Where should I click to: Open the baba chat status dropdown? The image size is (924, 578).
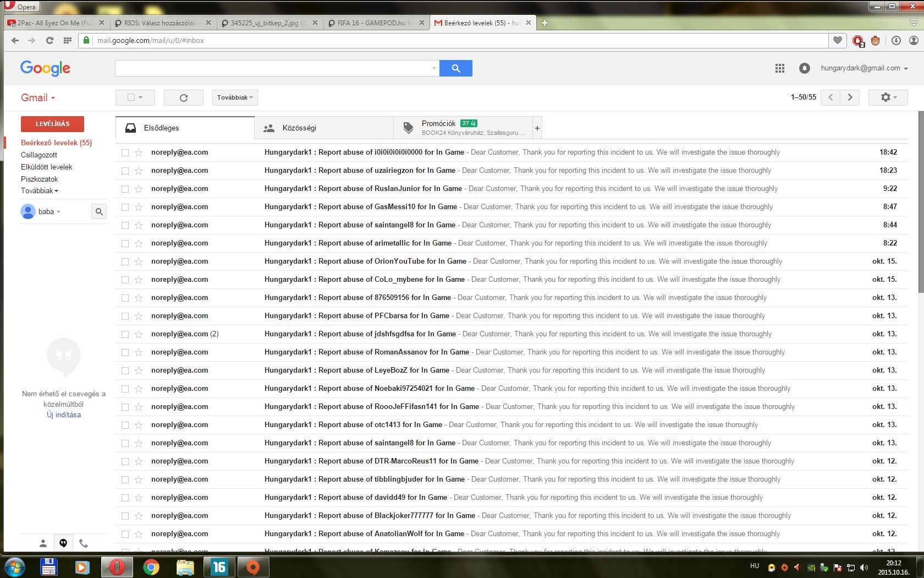pos(49,211)
